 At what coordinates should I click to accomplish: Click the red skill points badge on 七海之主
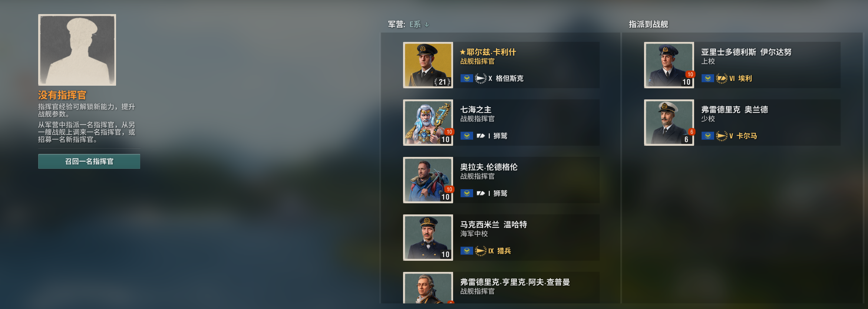click(449, 132)
